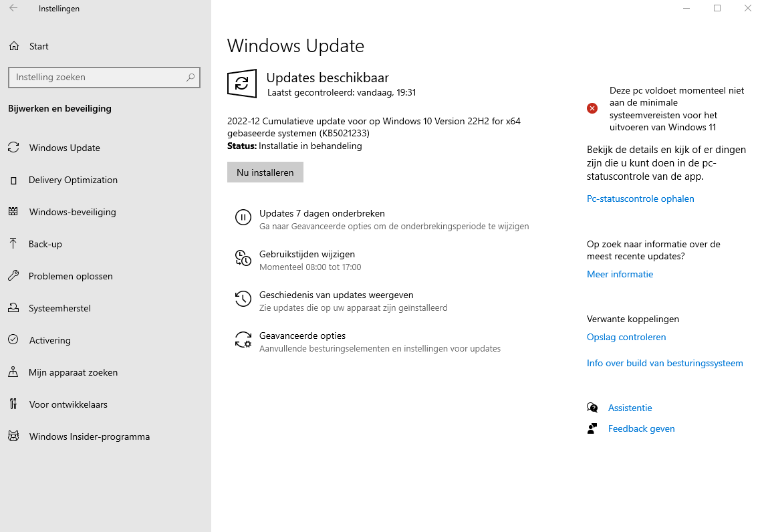Click the Problemen oplossen wrench icon
Image resolution: width=762 pixels, height=532 pixels.
tap(13, 276)
